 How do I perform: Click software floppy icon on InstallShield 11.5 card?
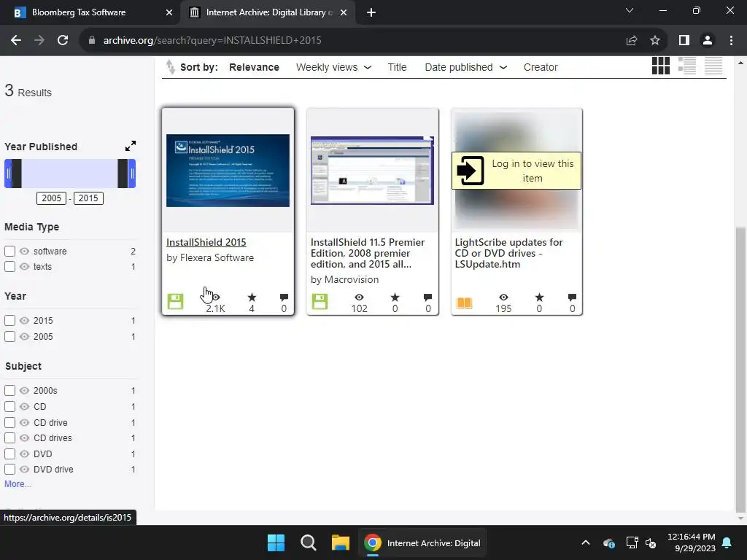[320, 301]
